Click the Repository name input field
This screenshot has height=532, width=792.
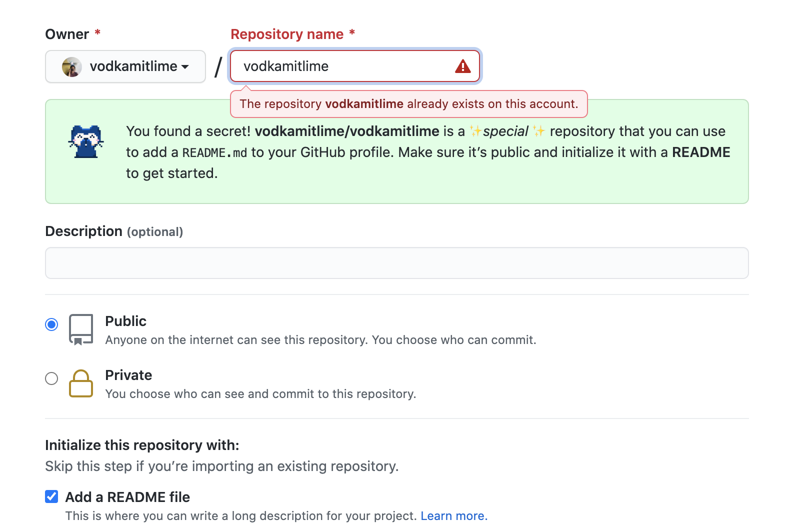(355, 66)
